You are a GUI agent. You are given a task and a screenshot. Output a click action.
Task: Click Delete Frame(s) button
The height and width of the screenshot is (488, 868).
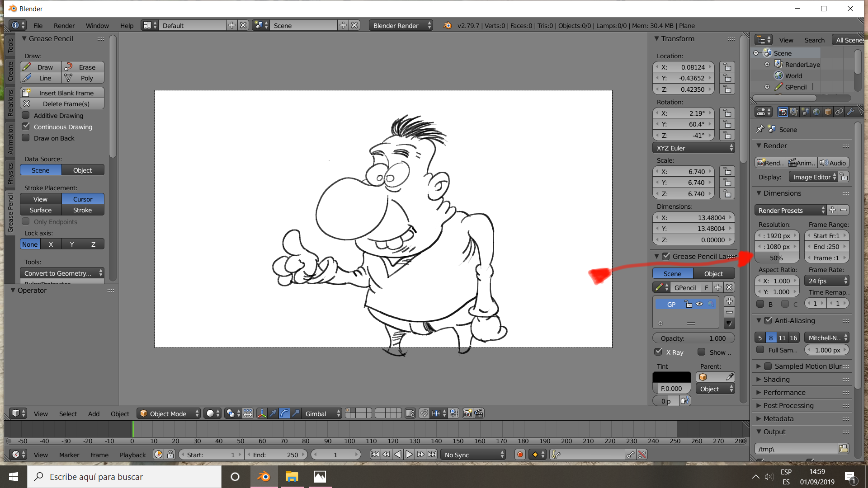[62, 103]
